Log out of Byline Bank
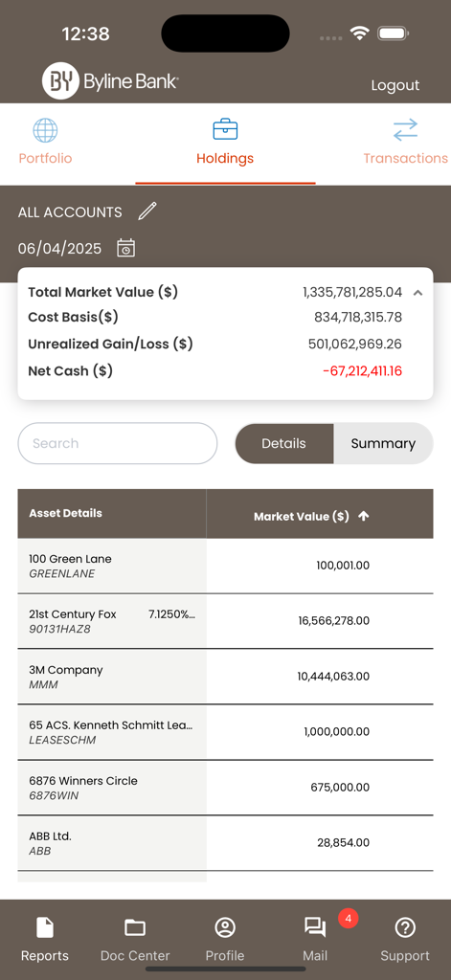The image size is (451, 980). tap(395, 85)
